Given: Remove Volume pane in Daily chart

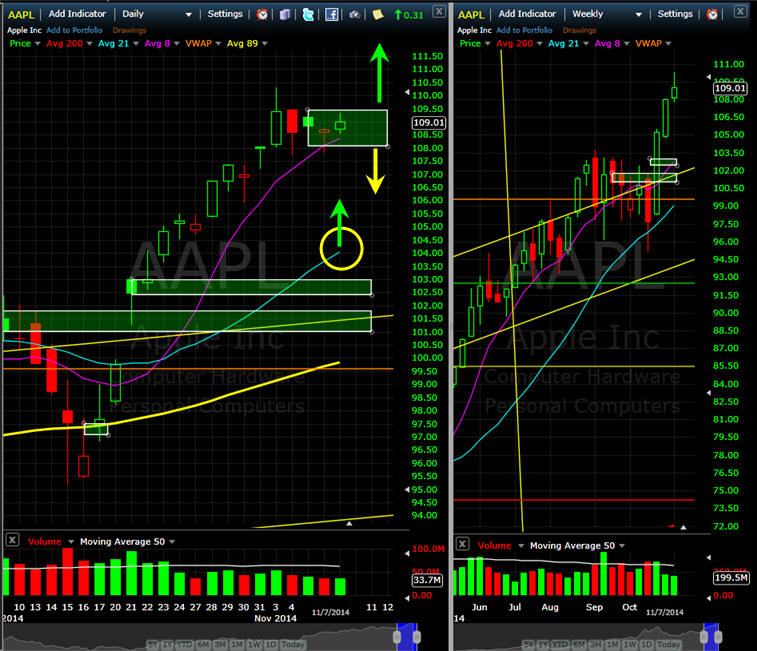Looking at the screenshot, I should pos(12,540).
